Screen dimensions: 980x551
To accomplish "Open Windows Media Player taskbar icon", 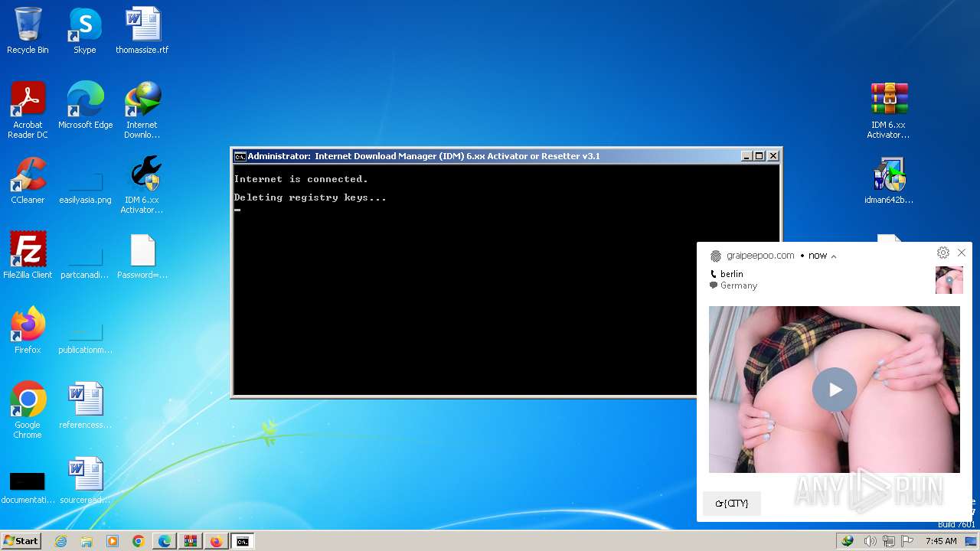I will 113,541.
